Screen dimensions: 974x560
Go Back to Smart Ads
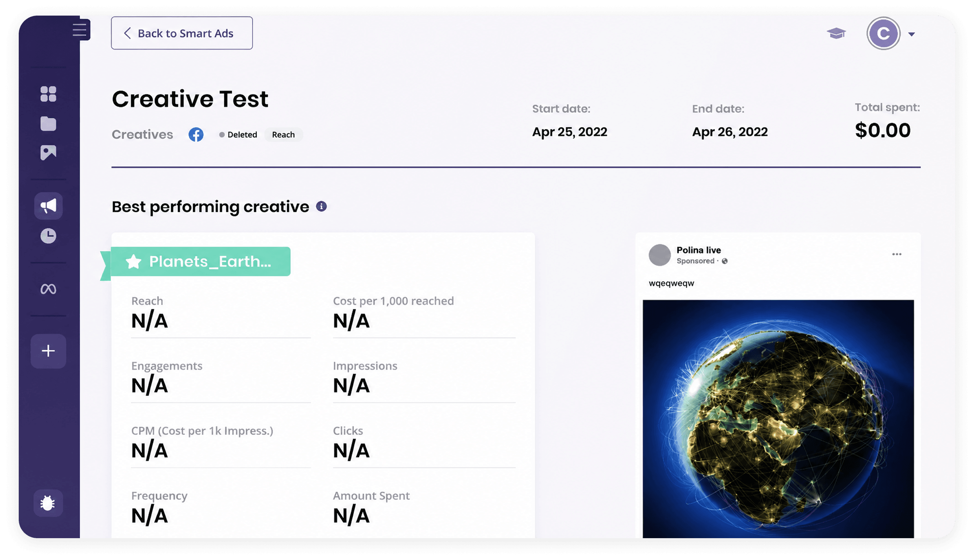(182, 33)
